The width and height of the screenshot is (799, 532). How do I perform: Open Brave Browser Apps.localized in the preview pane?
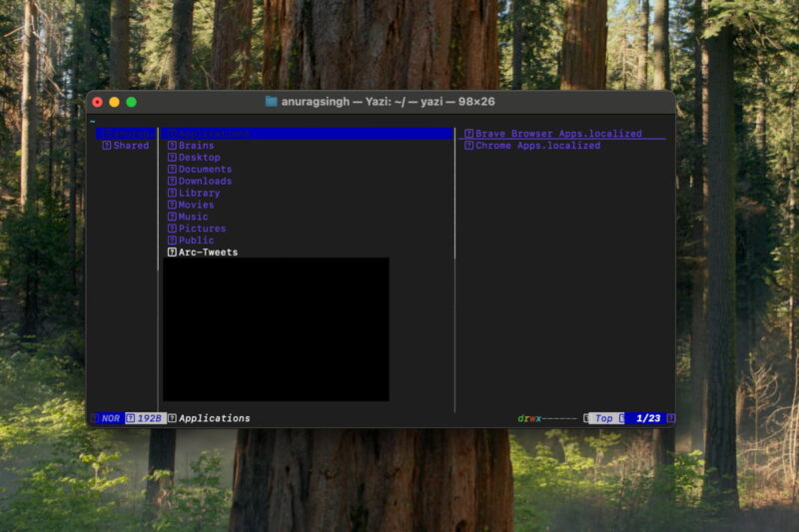coord(558,134)
